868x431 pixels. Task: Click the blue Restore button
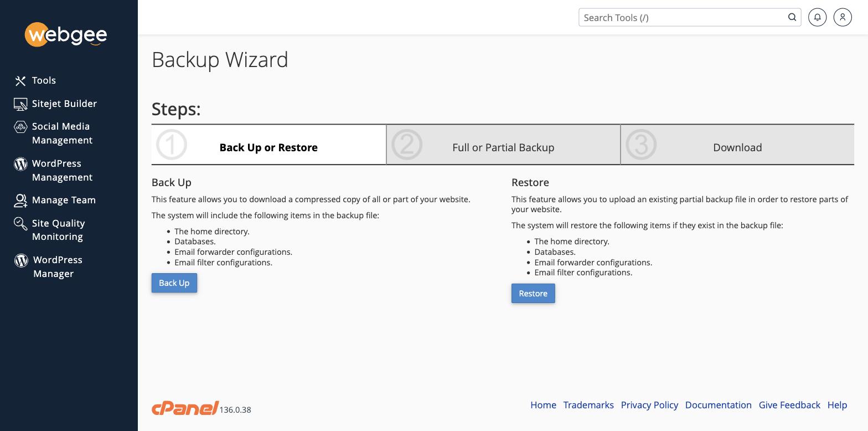533,294
